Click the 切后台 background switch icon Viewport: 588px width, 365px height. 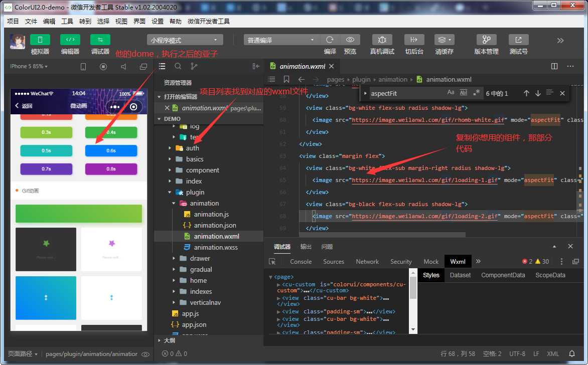pyautogui.click(x=414, y=40)
